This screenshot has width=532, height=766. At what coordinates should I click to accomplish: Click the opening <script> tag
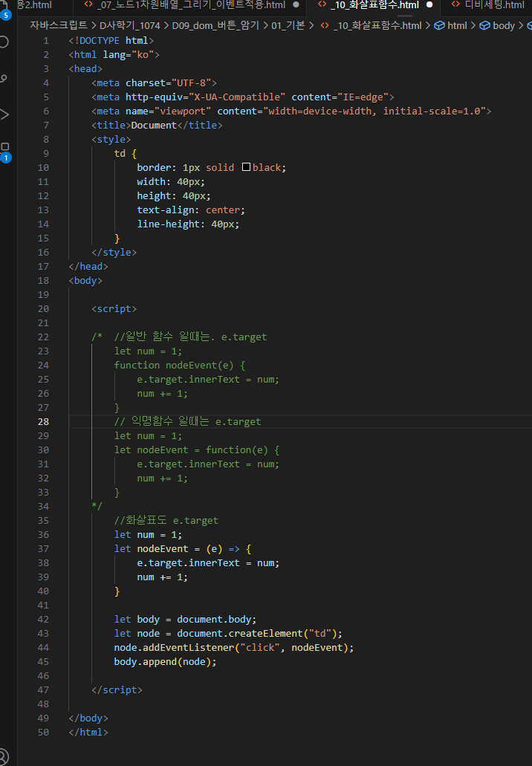coord(114,309)
